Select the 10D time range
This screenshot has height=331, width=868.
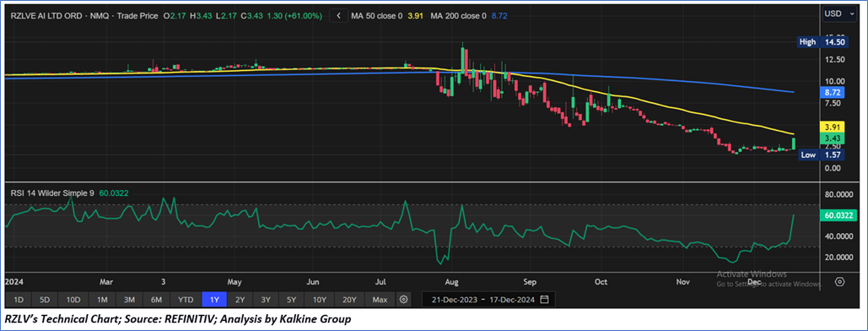73,300
